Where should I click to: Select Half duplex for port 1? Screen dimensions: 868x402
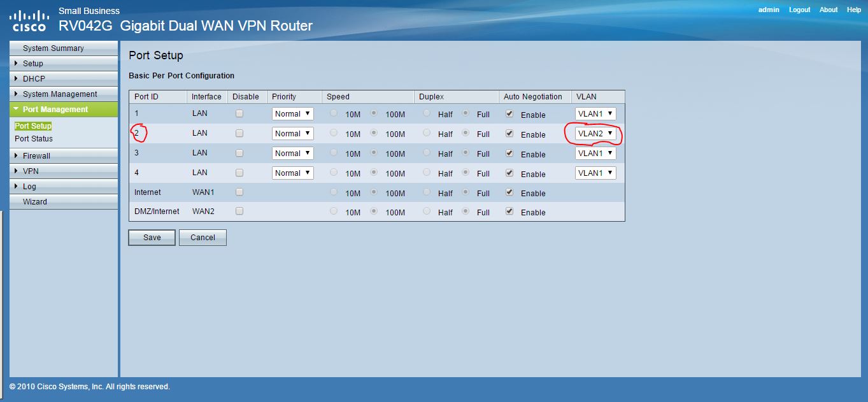pos(427,113)
